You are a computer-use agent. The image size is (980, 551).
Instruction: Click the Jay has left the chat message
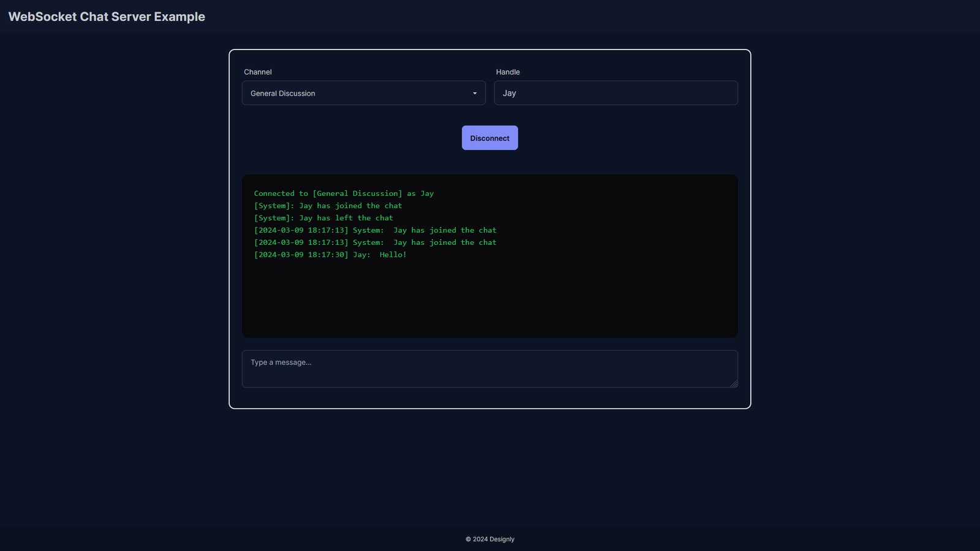pyautogui.click(x=323, y=217)
